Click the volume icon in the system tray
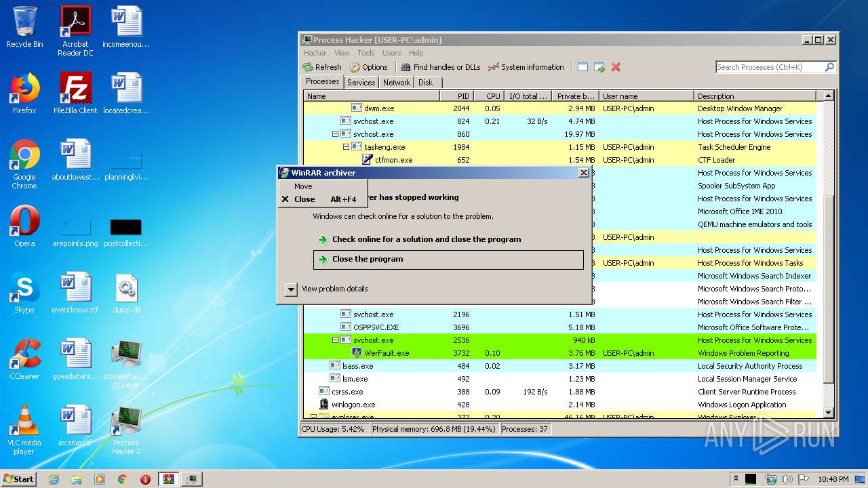 click(788, 479)
